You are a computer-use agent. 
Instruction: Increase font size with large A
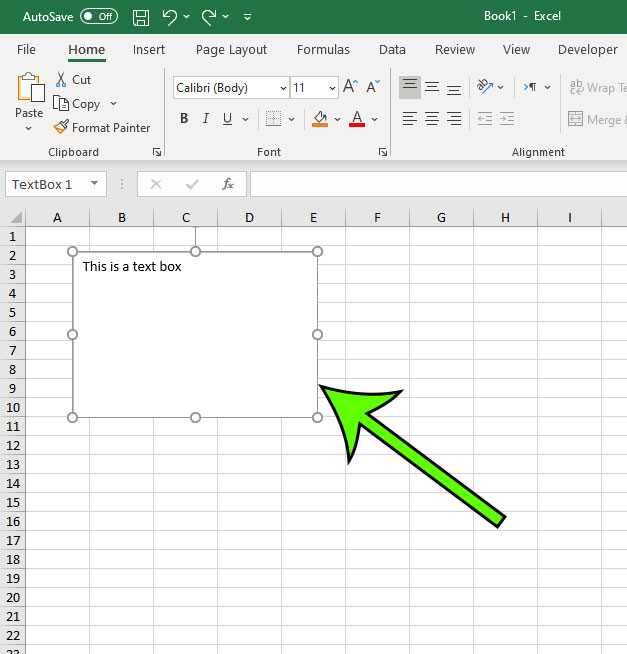(350, 86)
